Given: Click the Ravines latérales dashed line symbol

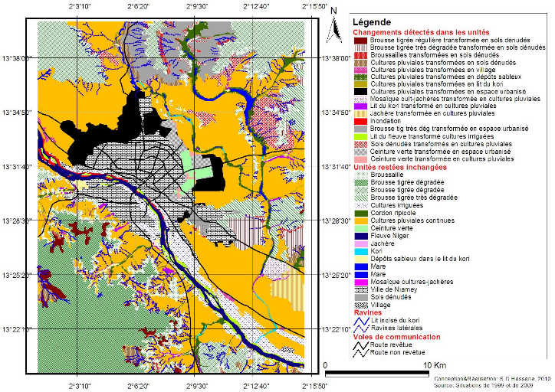Looking at the screenshot, I should pyautogui.click(x=361, y=328).
